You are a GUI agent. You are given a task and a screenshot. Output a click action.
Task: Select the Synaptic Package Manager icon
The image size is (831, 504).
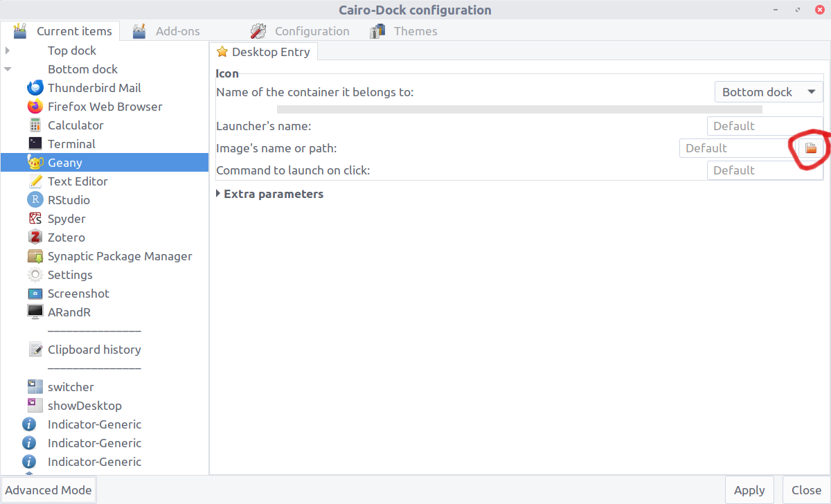(x=35, y=255)
